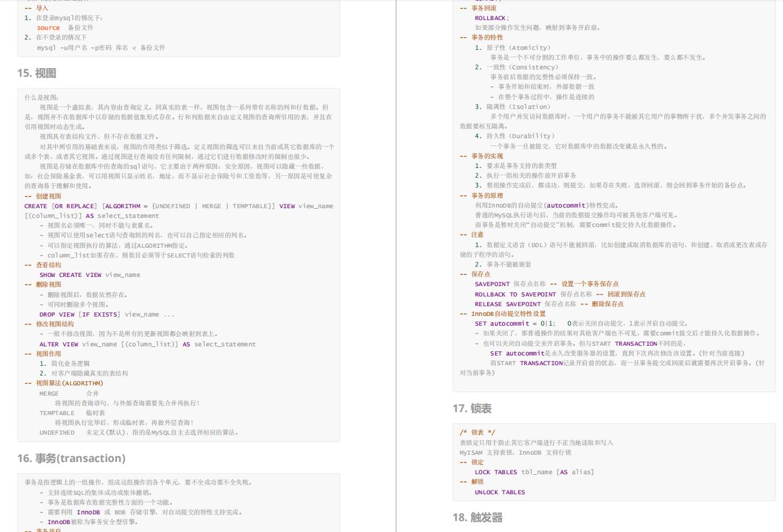This screenshot has width=783, height=532.
Task: Click the line "DROP VIEW [IF EXISTS] view_name ..."
Action: pyautogui.click(x=107, y=314)
